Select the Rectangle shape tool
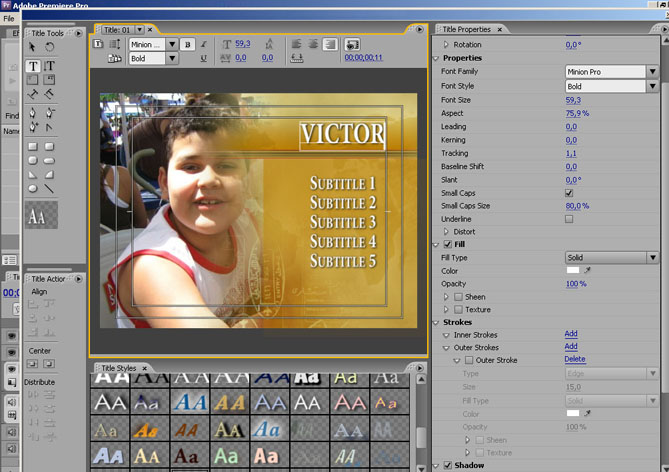Image resolution: width=669 pixels, height=472 pixels. [33, 144]
